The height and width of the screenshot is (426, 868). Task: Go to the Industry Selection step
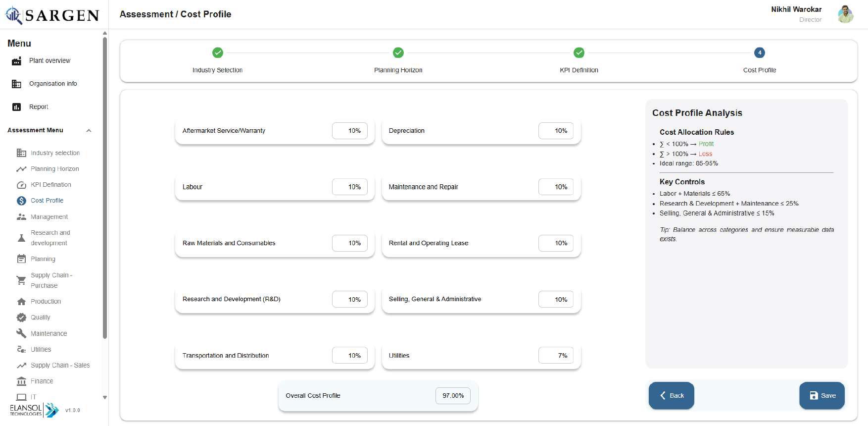coord(217,53)
